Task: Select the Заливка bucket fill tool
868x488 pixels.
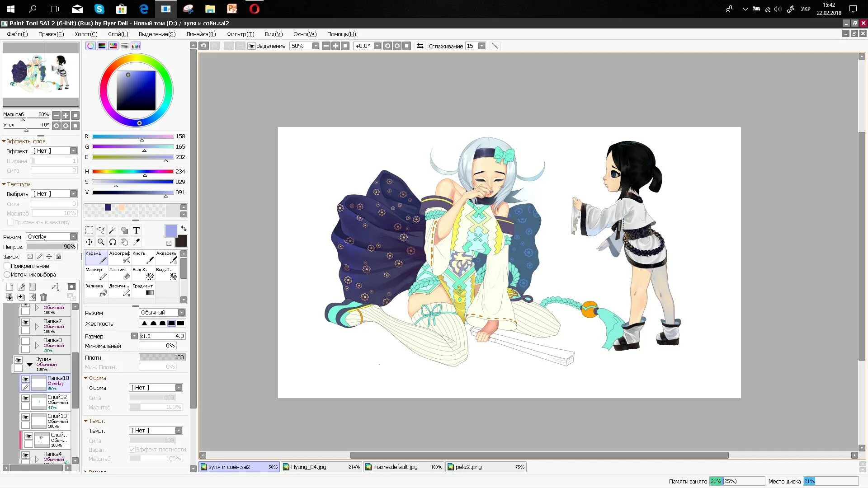Action: [96, 290]
